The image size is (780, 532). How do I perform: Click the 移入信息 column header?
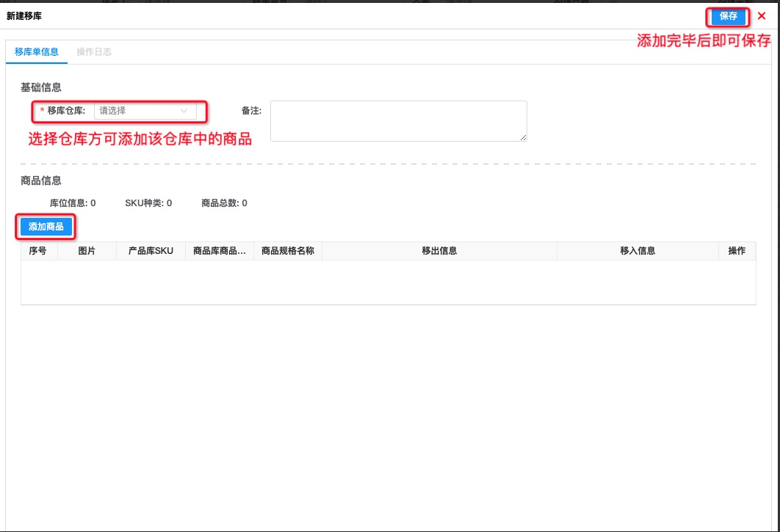638,251
